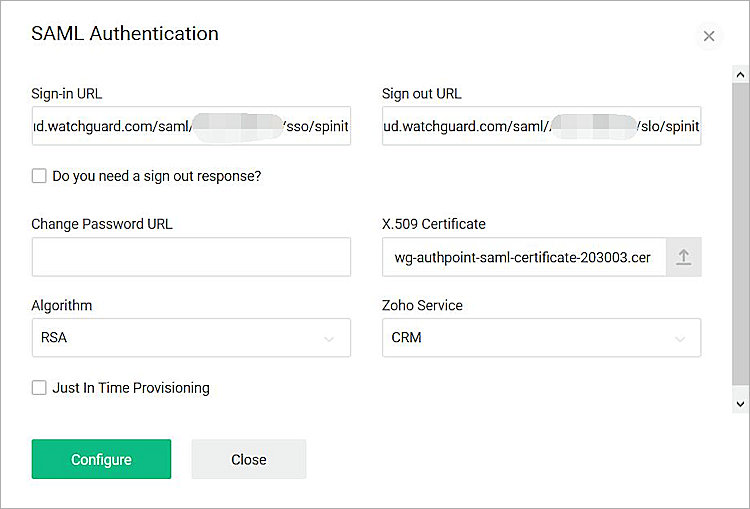Click the certificate upload arrow icon

pos(684,257)
